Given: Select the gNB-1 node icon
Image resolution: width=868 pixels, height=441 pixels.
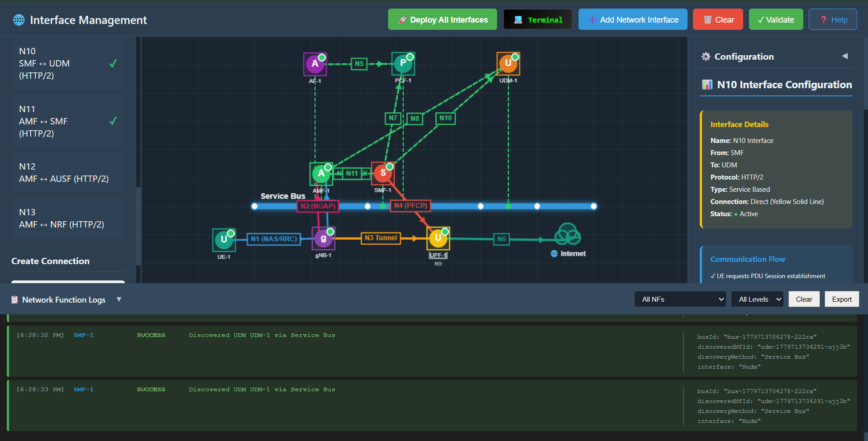Looking at the screenshot, I should pos(323,238).
